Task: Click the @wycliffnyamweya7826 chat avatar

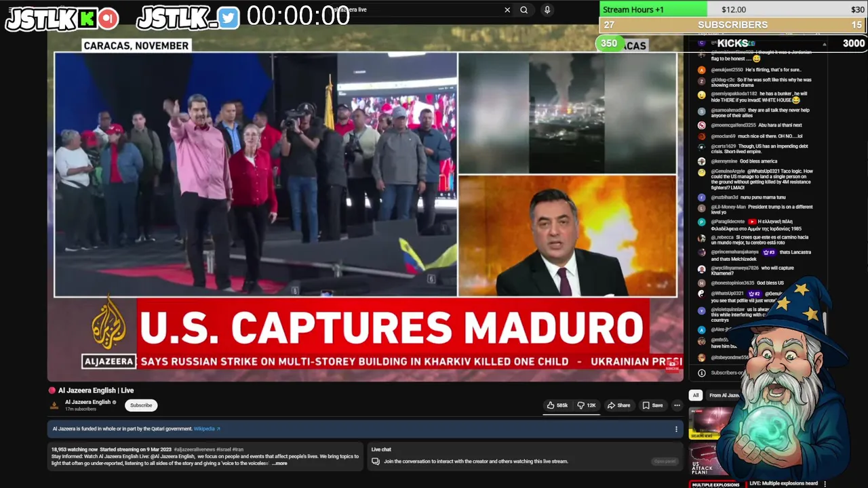Action: click(x=702, y=269)
